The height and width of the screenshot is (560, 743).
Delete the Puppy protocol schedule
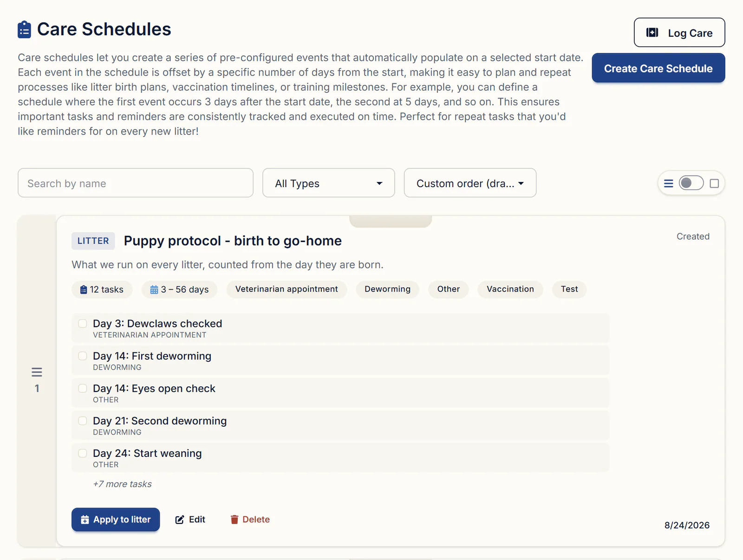[250, 520]
